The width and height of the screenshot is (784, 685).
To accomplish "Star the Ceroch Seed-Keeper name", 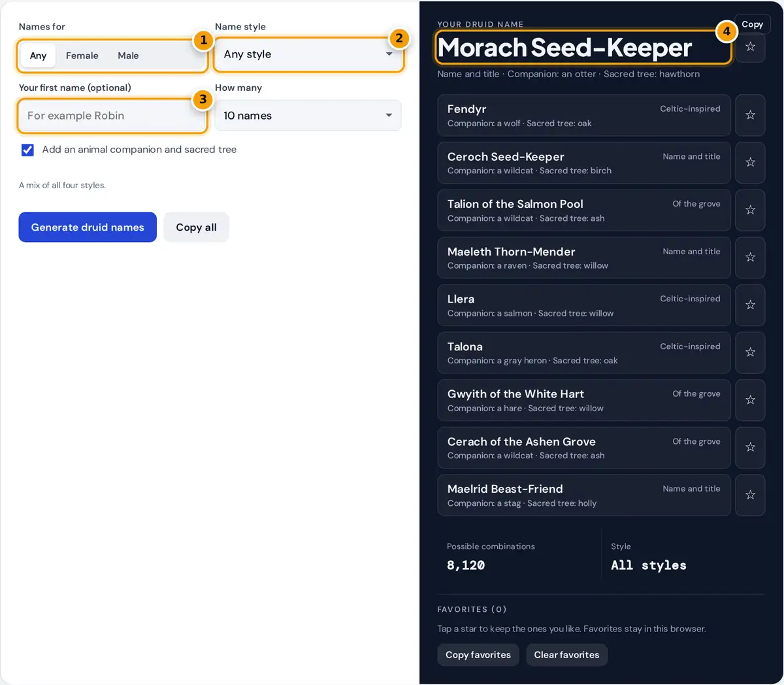I will 750,163.
